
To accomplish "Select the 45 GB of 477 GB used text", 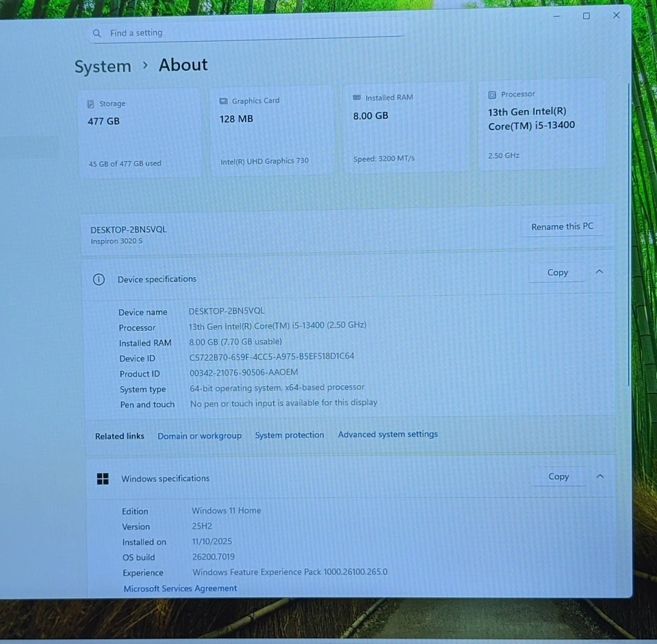I will coord(125,164).
